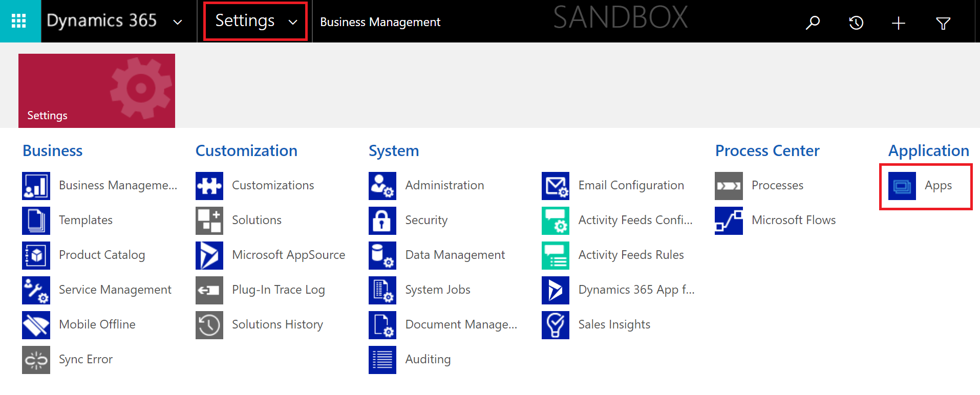
Task: Click the search magnifier icon
Action: pos(813,23)
